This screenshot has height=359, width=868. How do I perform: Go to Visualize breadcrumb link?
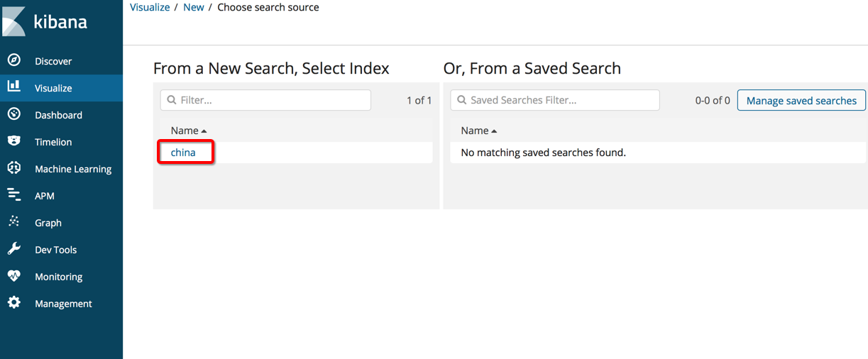coord(150,7)
